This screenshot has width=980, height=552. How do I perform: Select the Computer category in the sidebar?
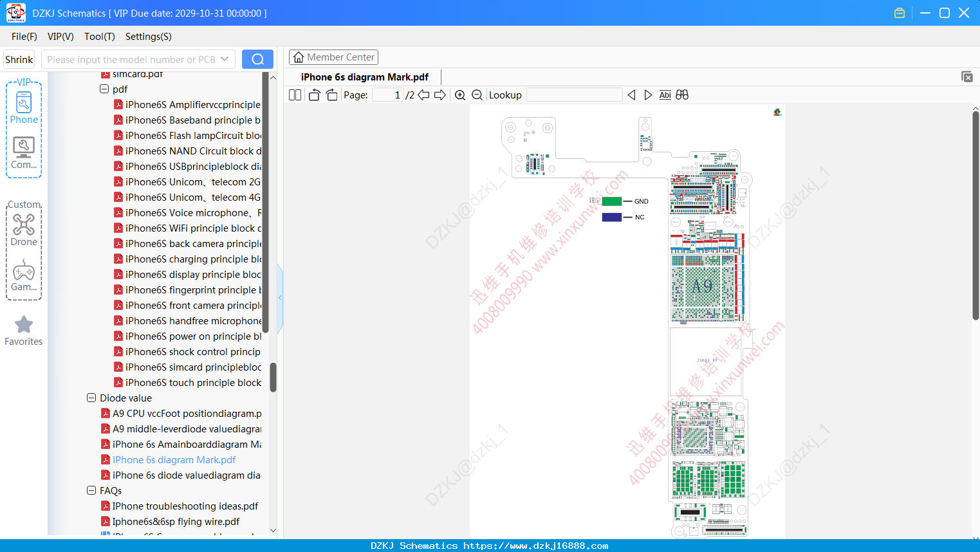(24, 153)
